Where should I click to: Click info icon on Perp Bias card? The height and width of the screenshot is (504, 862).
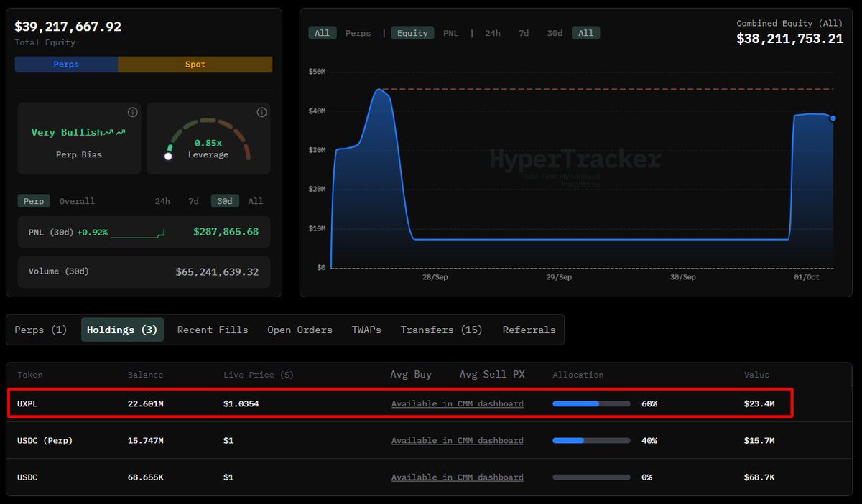pos(132,113)
